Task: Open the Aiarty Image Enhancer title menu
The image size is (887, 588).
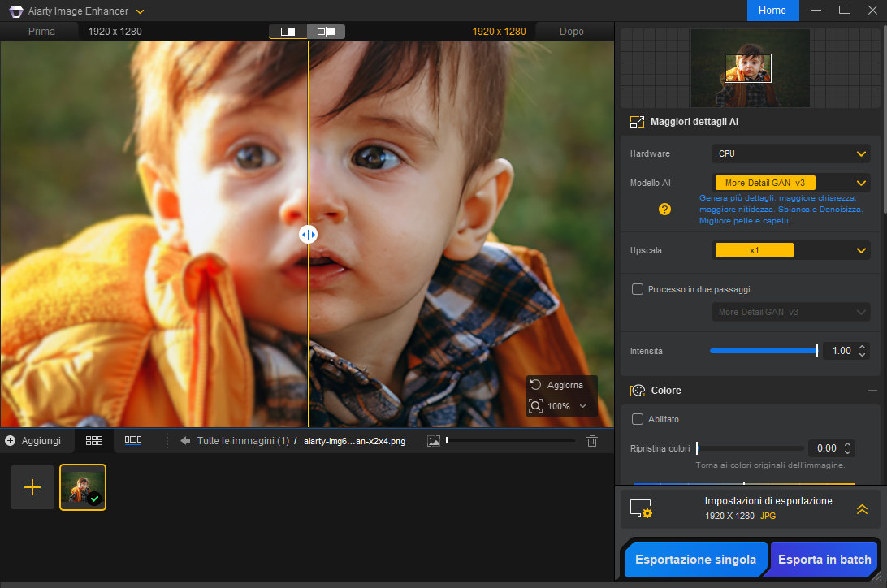Action: 141,11
